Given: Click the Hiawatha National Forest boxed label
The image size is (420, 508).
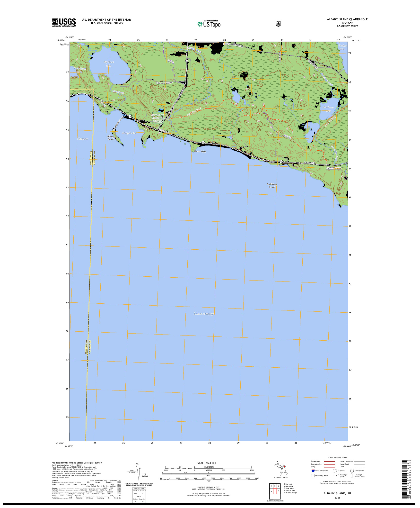Looking at the screenshot, I should [x=158, y=118].
